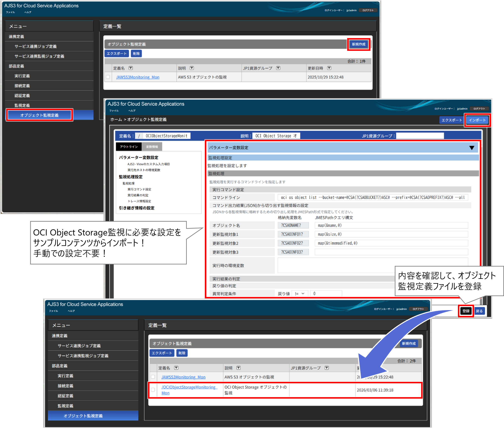Jump to 実行先ホストの環境変数 in outline

click(144, 170)
